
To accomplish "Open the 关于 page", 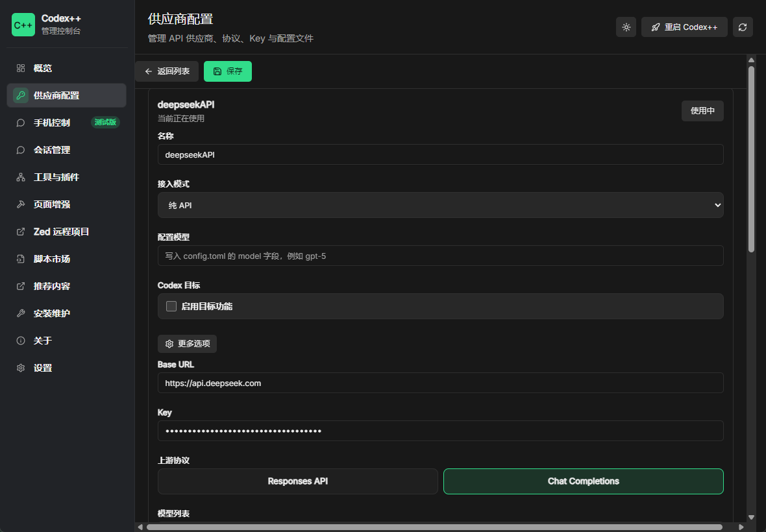I will coord(66,341).
